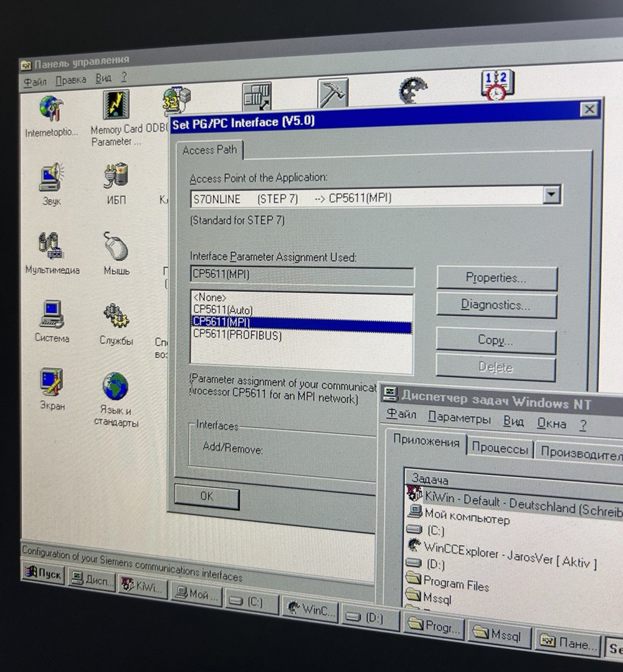Image resolution: width=623 pixels, height=672 pixels.
Task: Choose CP5611(PROFIBUS) in the interface list
Action: tap(237, 335)
